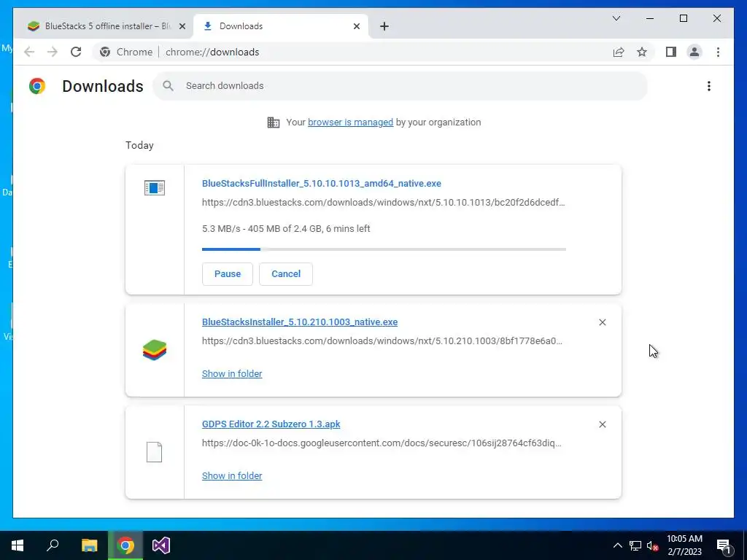This screenshot has width=747, height=560.
Task: Open a new tab with plus button
Action: 384,26
